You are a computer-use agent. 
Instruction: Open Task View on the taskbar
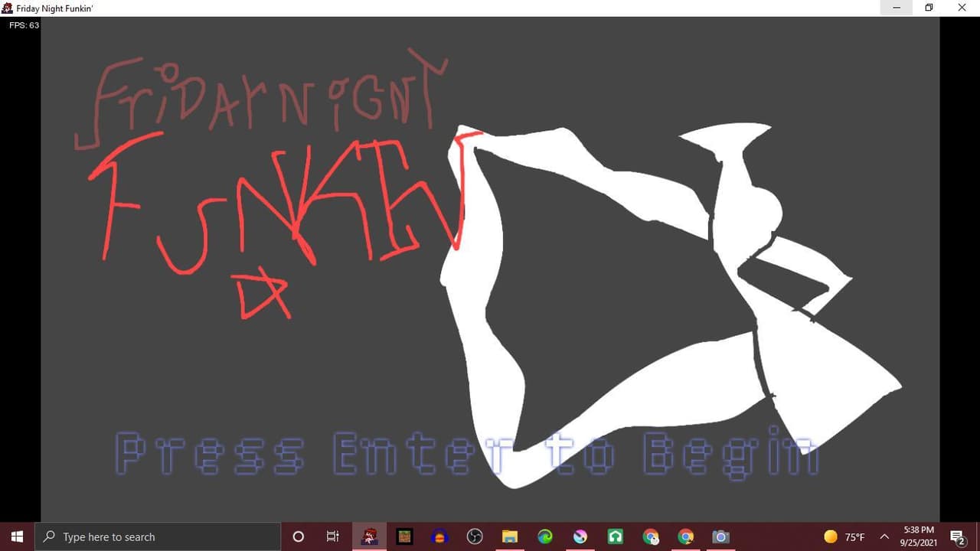333,536
